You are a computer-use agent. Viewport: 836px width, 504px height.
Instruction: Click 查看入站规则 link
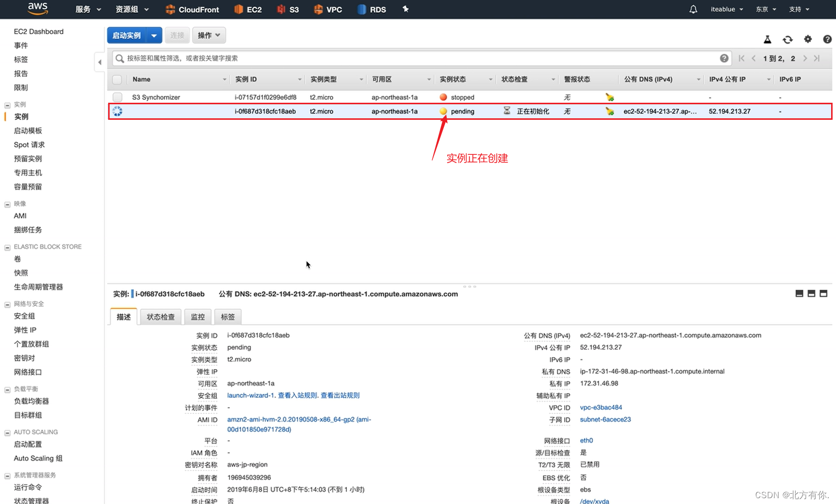[x=298, y=395]
